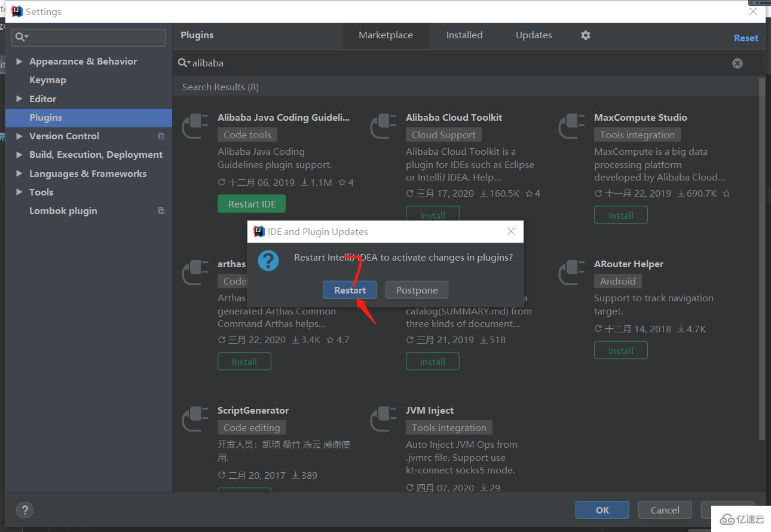Click the Code tools tag

coord(247,135)
